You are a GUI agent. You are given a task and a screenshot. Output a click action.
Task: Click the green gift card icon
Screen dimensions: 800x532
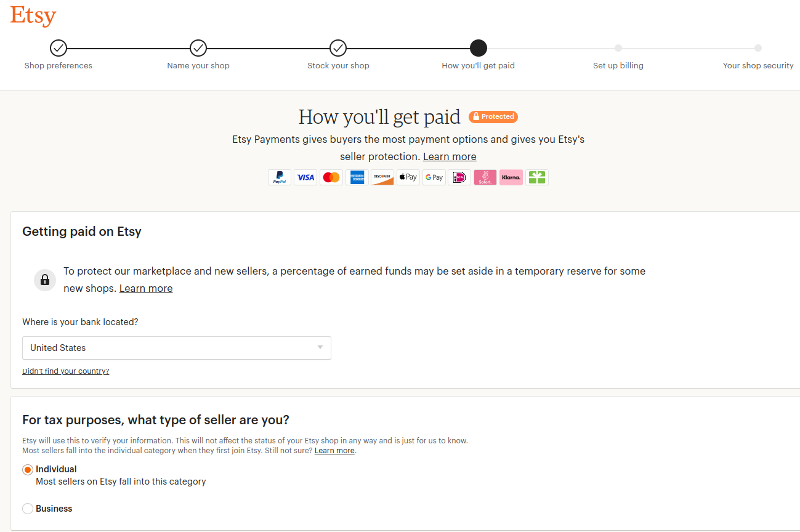(x=537, y=177)
